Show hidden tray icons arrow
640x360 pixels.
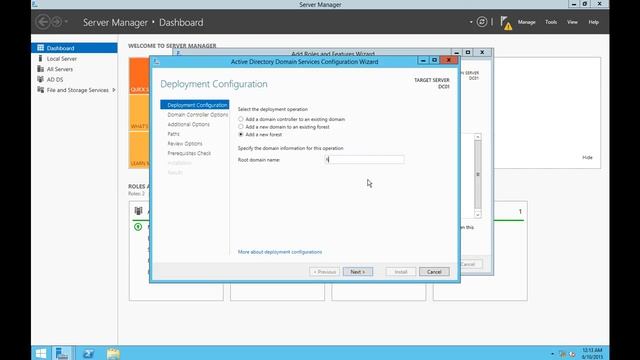[x=552, y=354]
